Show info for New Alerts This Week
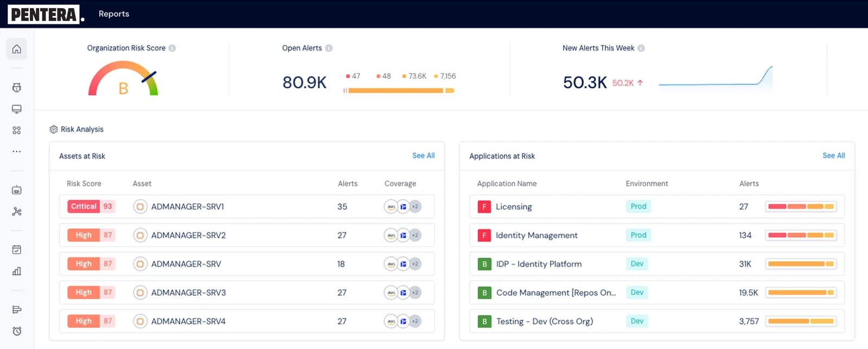The height and width of the screenshot is (349, 868). pyautogui.click(x=641, y=48)
